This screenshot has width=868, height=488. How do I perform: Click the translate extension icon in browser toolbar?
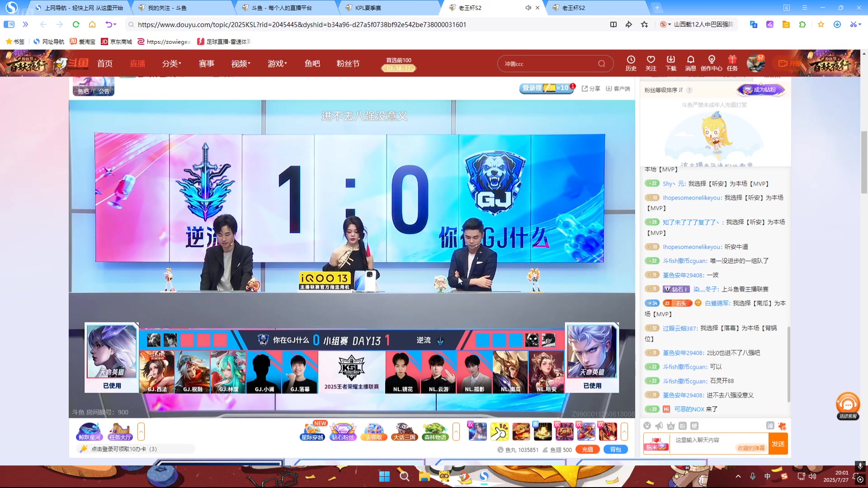coord(753,24)
